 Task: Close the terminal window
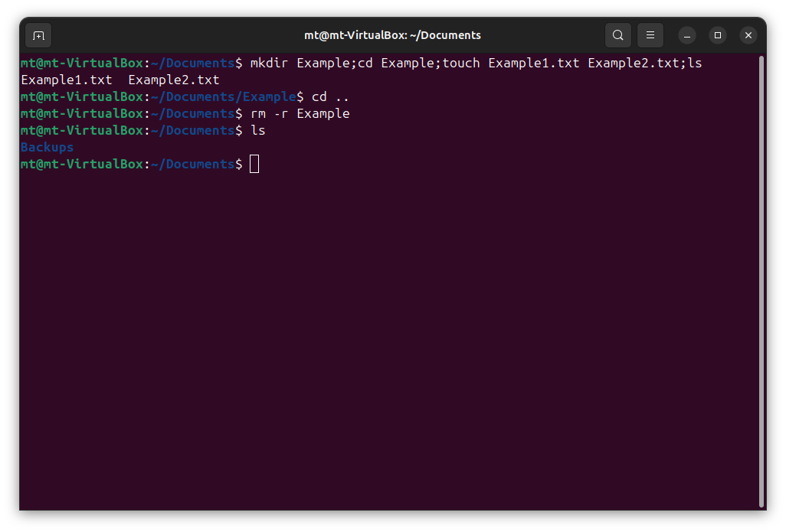tap(748, 35)
